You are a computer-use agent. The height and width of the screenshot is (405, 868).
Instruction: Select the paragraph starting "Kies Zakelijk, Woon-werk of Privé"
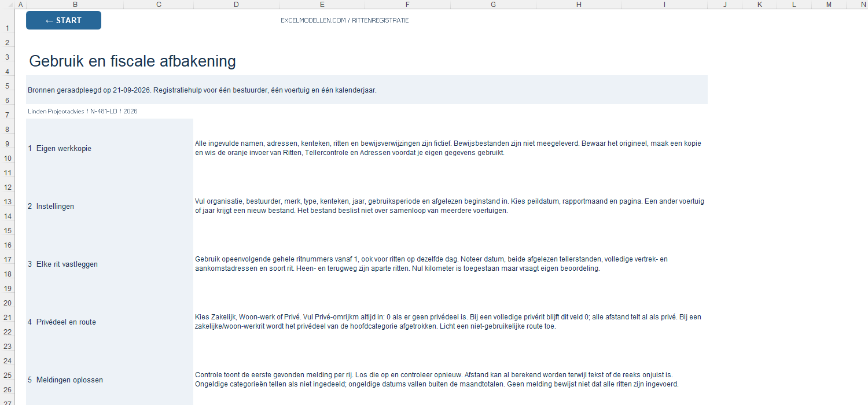[x=448, y=322]
